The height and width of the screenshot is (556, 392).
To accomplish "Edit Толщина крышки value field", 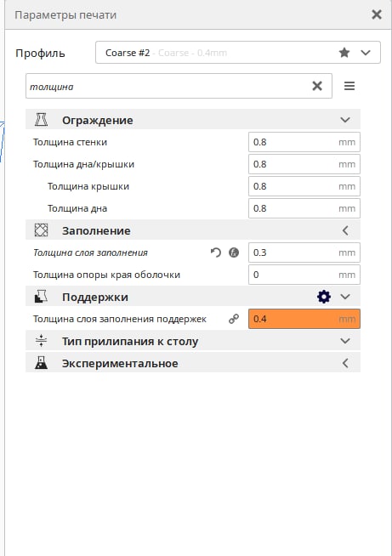I will tap(304, 186).
